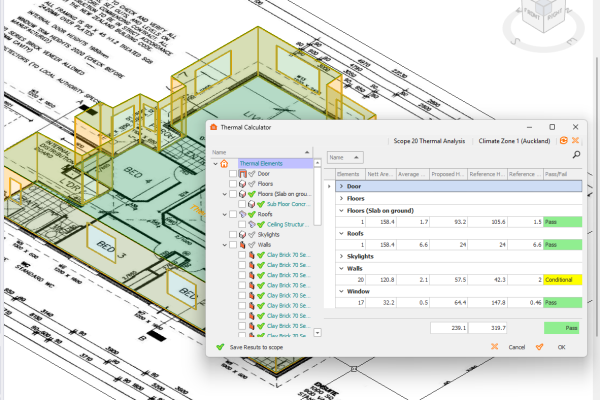The height and width of the screenshot is (400, 600).
Task: Expand the Door group in results grid
Action: (341, 186)
